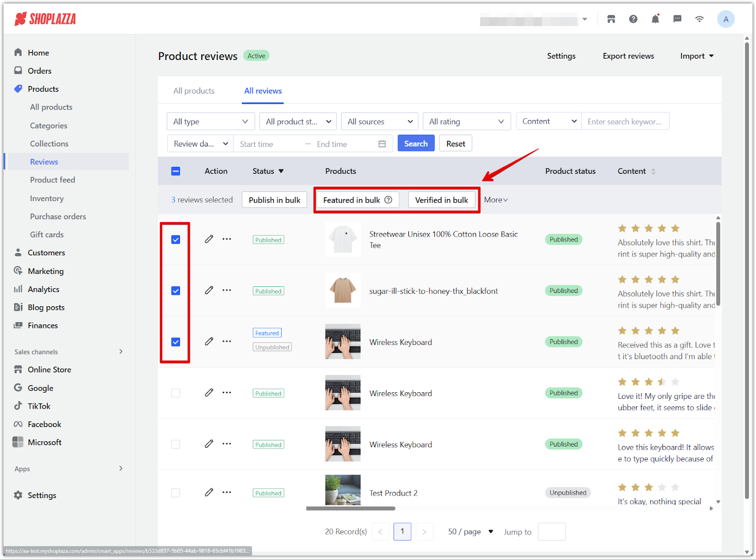Open the All rating dropdown
The height and width of the screenshot is (559, 756).
click(x=467, y=121)
